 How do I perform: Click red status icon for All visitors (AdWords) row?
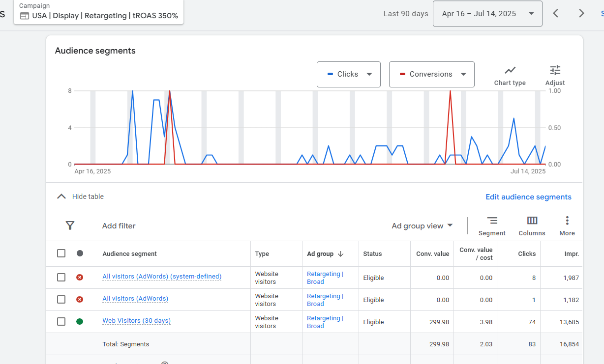click(80, 299)
